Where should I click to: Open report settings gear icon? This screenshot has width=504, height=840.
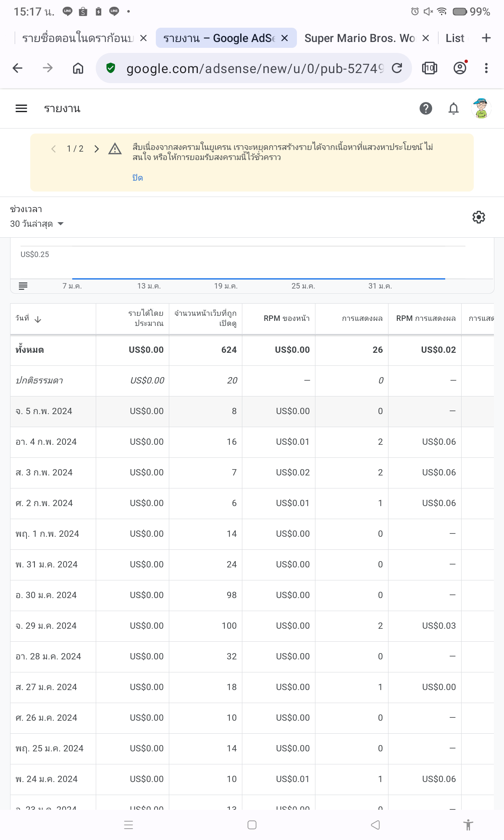pyautogui.click(x=478, y=217)
